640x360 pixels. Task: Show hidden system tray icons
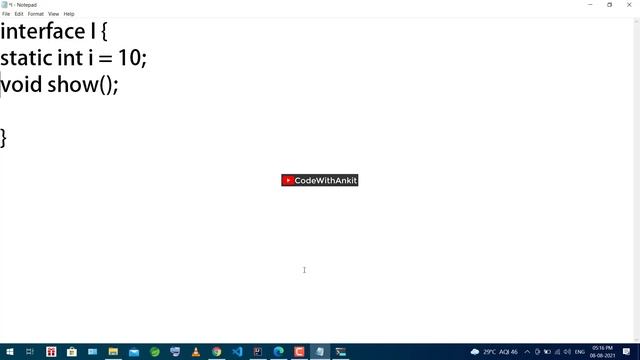click(527, 351)
